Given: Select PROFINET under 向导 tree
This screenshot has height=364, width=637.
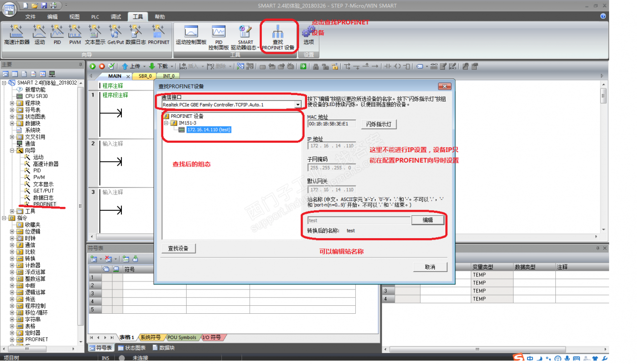Looking at the screenshot, I should point(45,204).
